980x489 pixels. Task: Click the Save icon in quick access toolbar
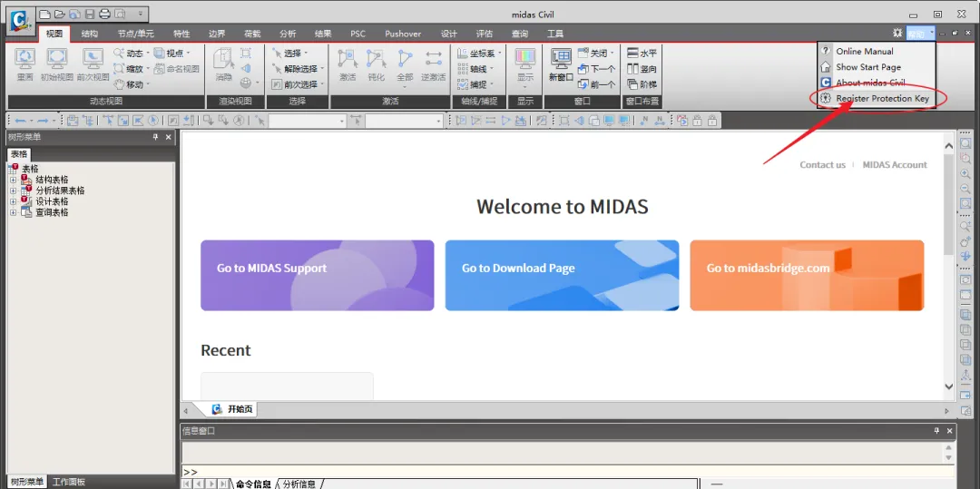(89, 14)
